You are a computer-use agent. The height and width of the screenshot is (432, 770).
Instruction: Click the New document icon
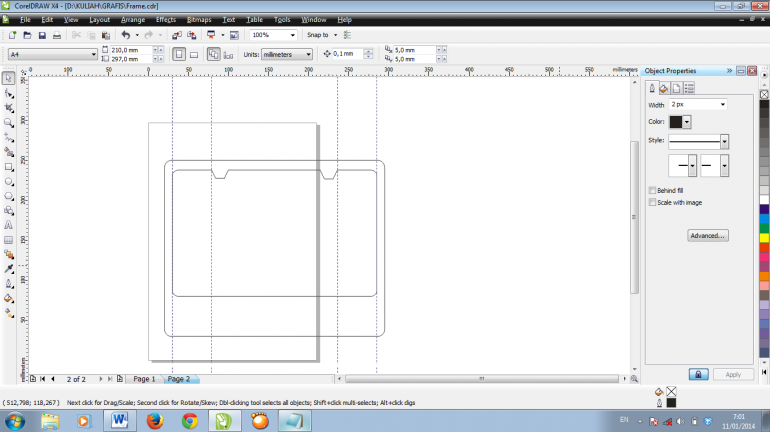point(12,35)
